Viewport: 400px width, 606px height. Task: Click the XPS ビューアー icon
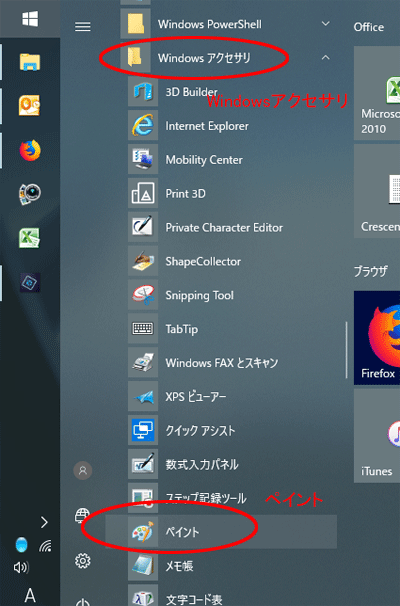click(143, 397)
